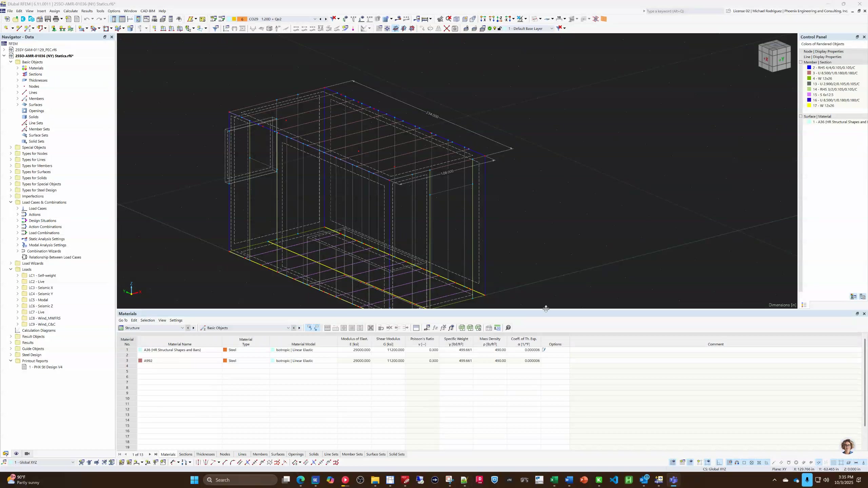The image size is (868, 488).
Task: Open the CAD-BIM menu
Action: [147, 11]
